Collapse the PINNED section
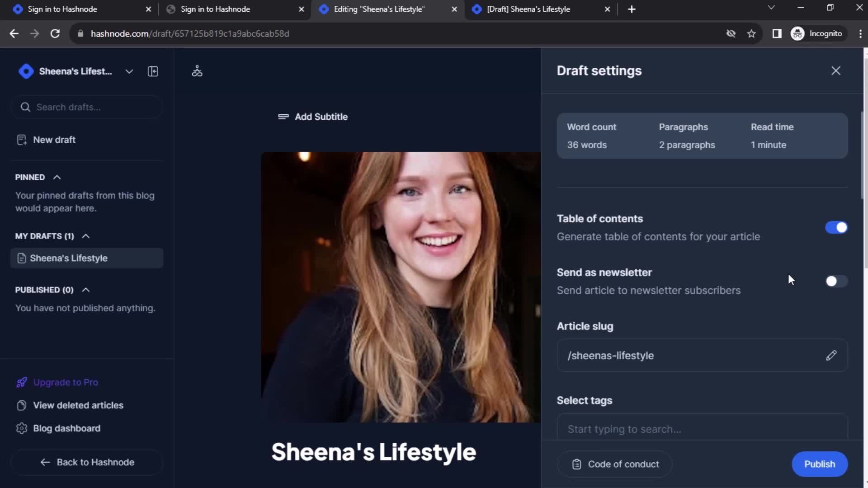 (57, 177)
